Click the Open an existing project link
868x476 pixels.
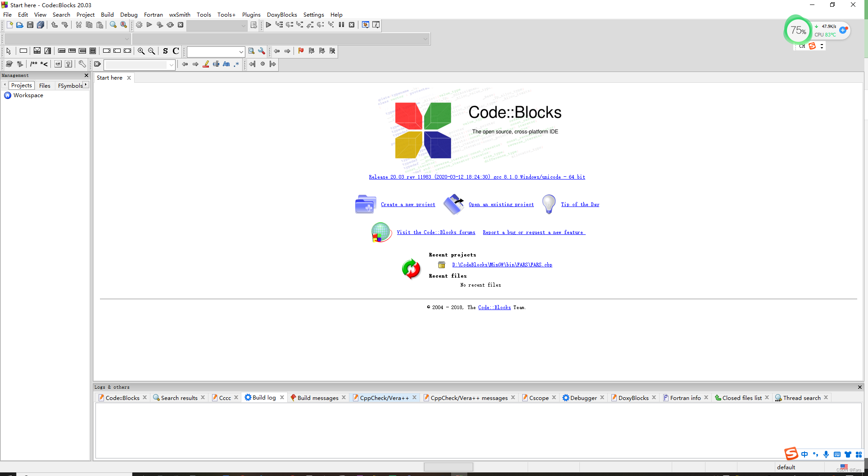501,205
